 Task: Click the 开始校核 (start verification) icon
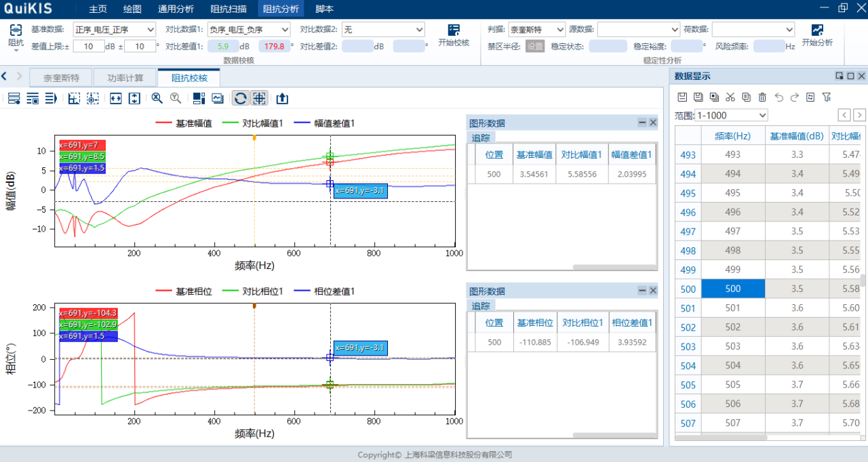click(x=454, y=31)
